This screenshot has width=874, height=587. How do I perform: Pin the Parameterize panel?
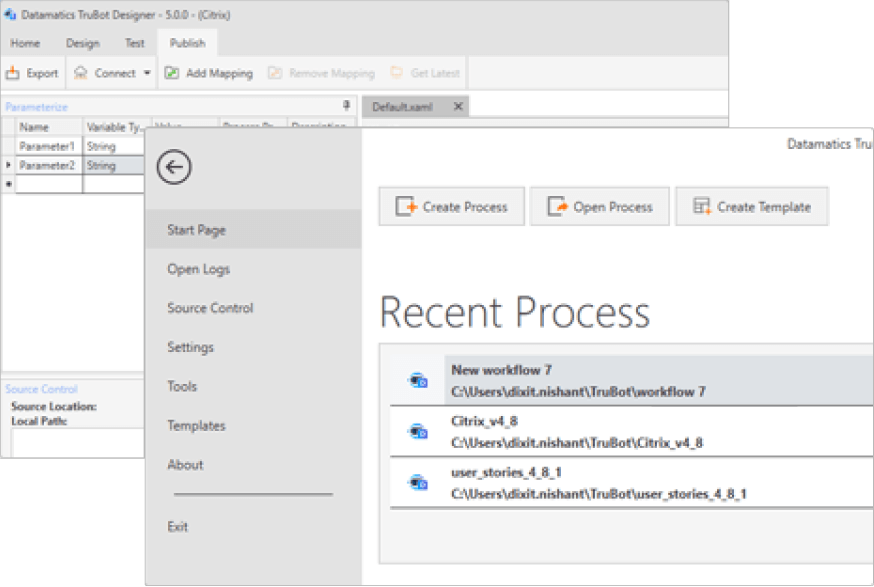click(346, 106)
